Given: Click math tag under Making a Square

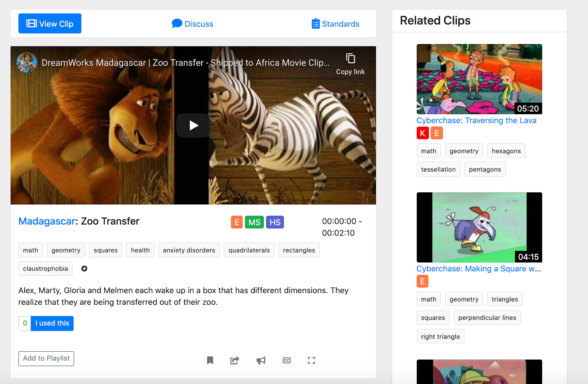Looking at the screenshot, I should pyautogui.click(x=429, y=299).
